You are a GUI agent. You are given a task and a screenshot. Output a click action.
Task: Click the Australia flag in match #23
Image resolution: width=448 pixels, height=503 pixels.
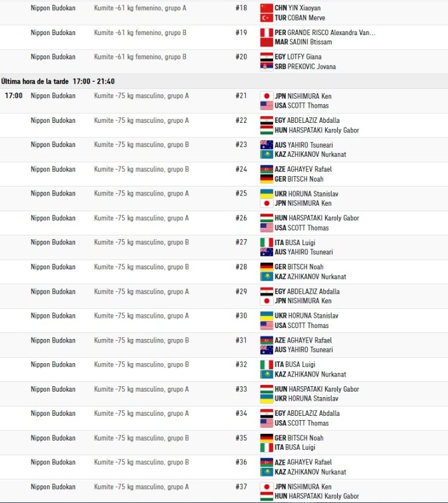coord(266,145)
